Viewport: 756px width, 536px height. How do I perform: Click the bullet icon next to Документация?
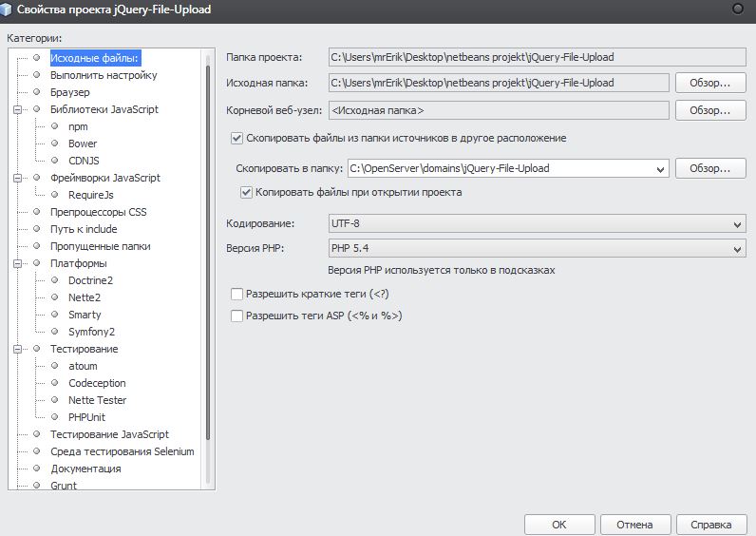point(37,469)
